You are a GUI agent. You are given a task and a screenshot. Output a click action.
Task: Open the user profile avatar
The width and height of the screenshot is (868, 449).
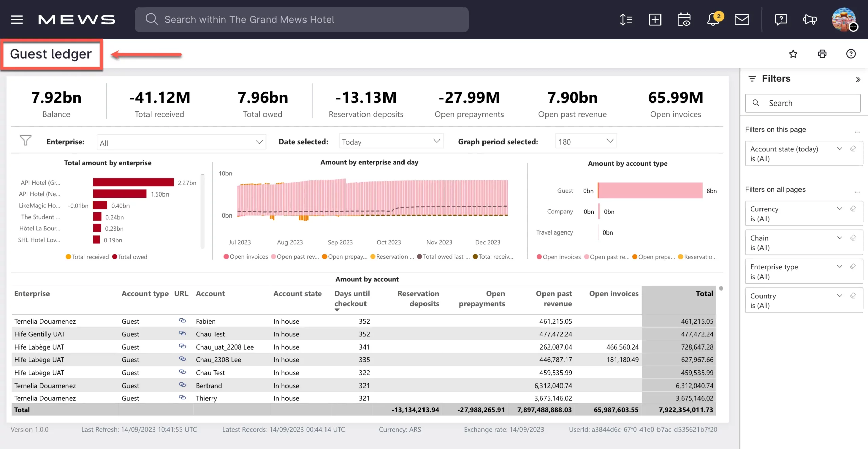[844, 20]
